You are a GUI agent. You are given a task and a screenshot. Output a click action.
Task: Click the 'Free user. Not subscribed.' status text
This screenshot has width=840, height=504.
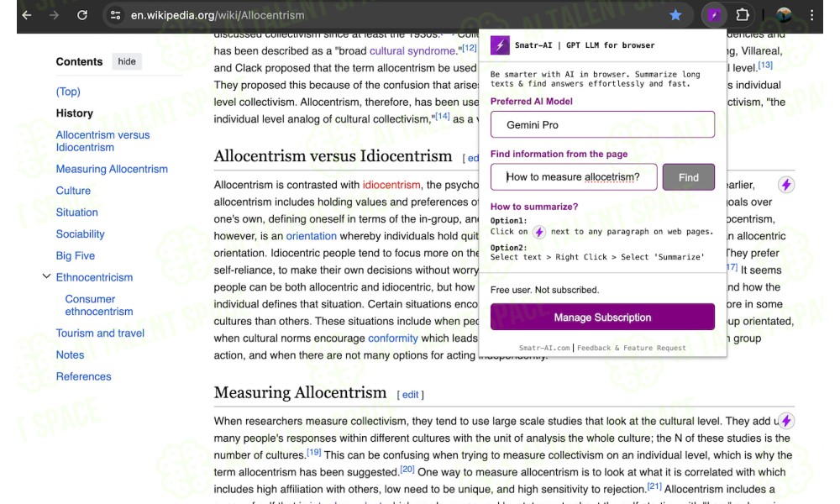(x=545, y=291)
